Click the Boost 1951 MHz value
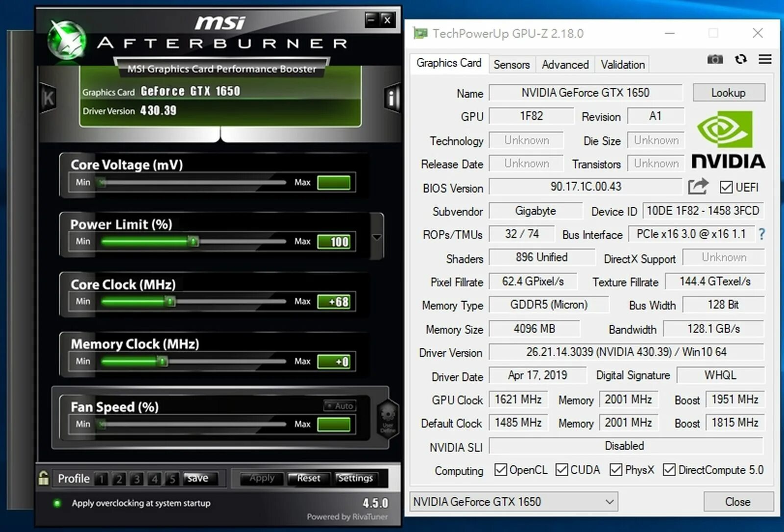The width and height of the screenshot is (784, 532). 735,399
